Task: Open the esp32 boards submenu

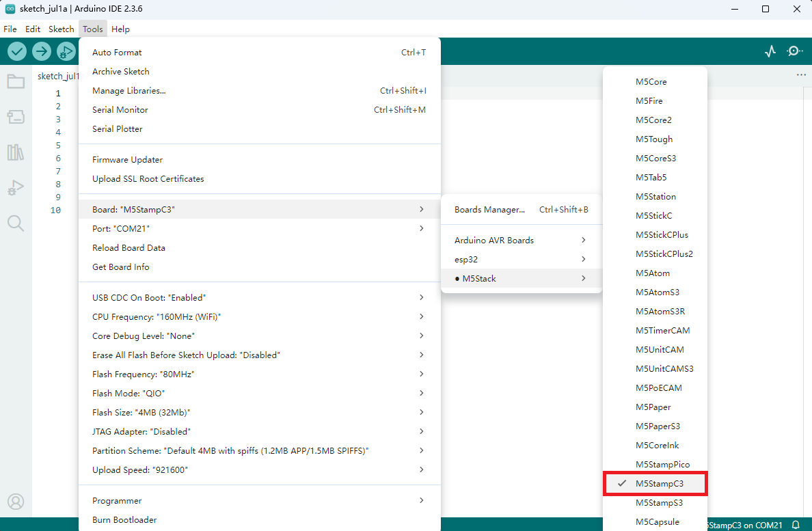Action: [x=522, y=259]
